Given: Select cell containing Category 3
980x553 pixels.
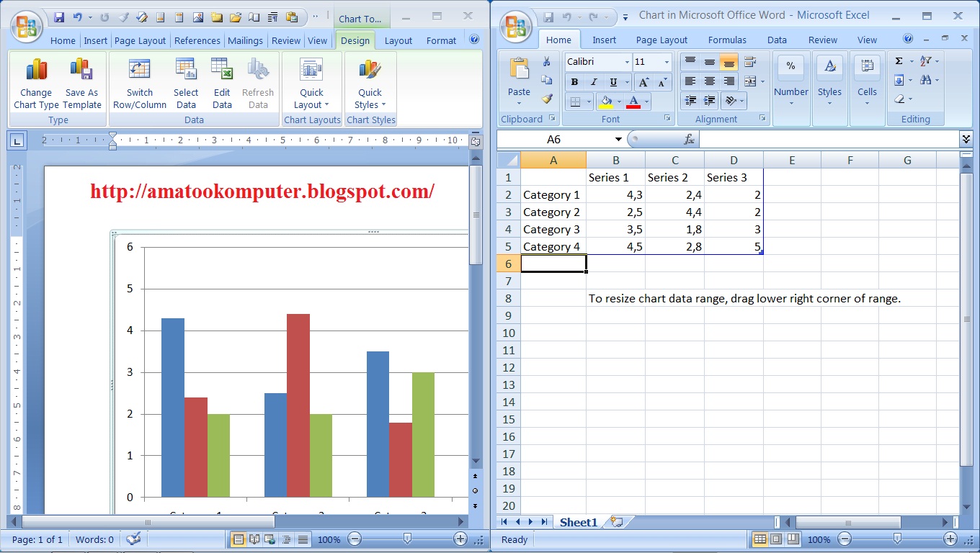Looking at the screenshot, I should pos(553,229).
